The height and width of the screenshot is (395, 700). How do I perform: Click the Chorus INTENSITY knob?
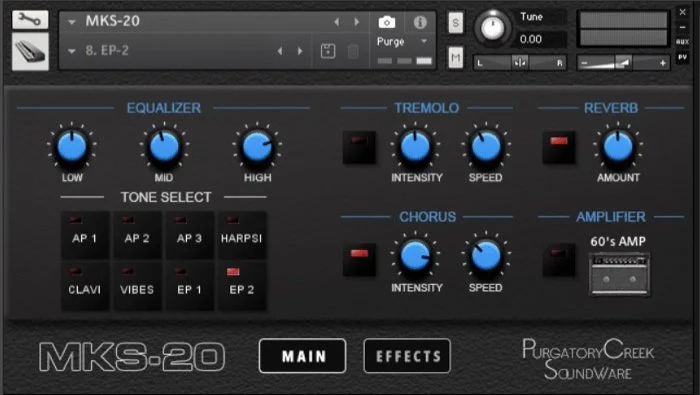click(x=415, y=256)
